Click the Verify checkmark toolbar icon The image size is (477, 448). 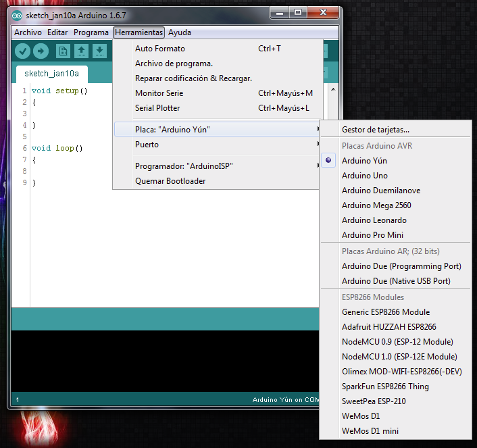pyautogui.click(x=22, y=51)
